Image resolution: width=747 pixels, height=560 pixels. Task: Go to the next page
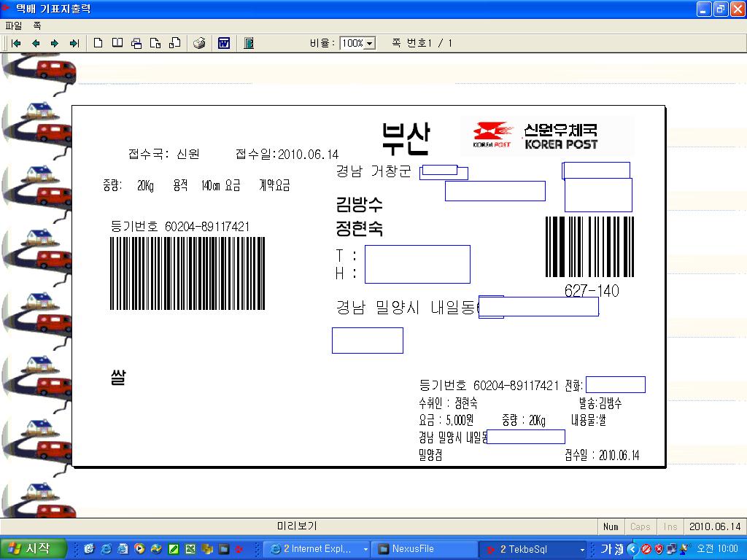pyautogui.click(x=54, y=43)
